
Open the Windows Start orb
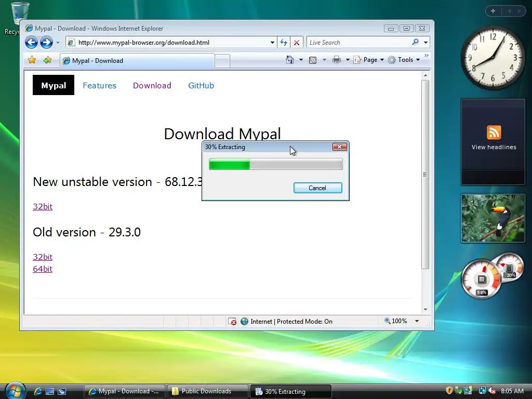[x=15, y=391]
